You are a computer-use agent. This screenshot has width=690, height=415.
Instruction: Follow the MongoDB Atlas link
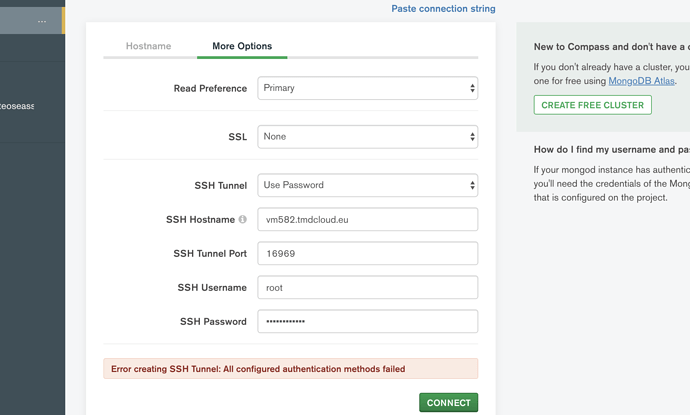(x=641, y=81)
